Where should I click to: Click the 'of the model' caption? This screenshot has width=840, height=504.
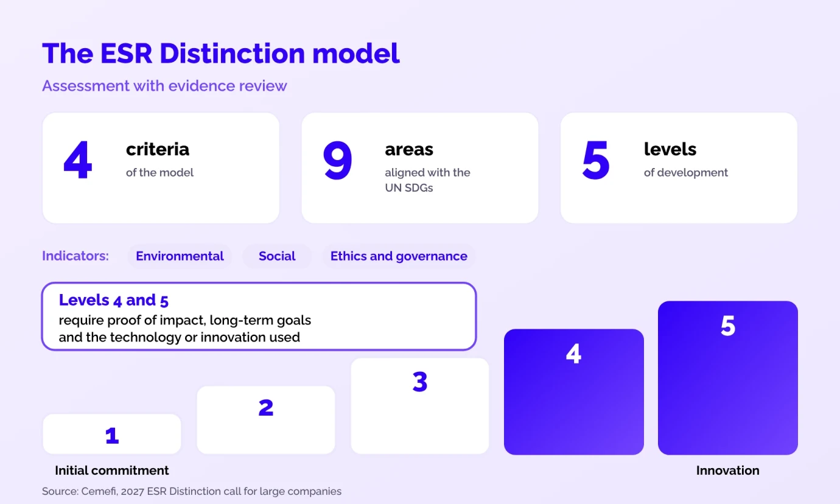159,172
